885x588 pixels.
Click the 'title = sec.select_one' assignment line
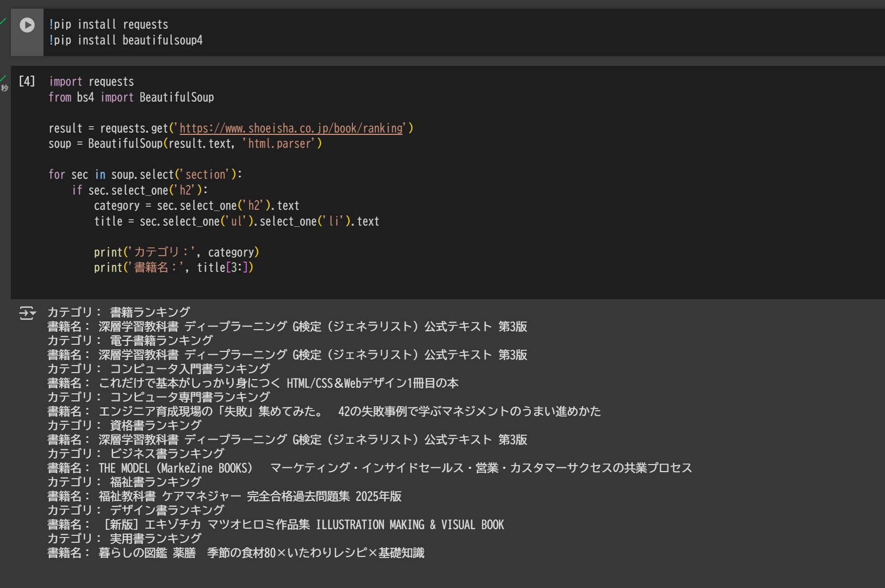coord(236,221)
